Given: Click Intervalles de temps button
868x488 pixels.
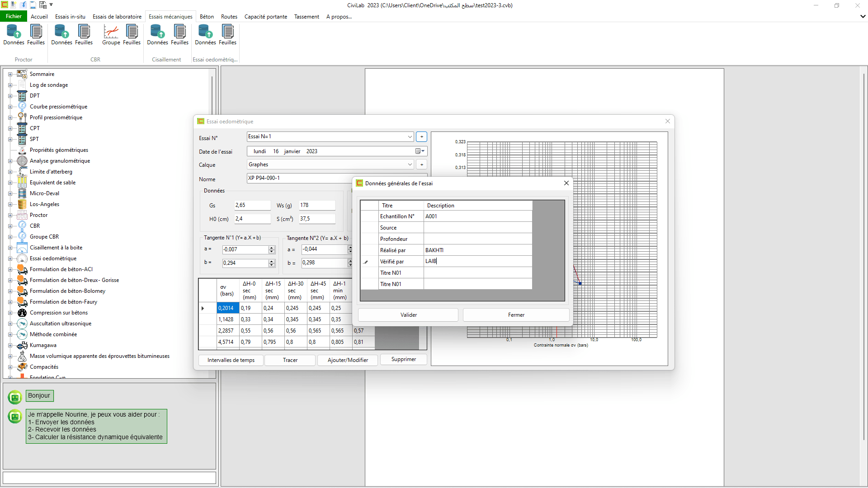Looking at the screenshot, I should click(x=231, y=360).
